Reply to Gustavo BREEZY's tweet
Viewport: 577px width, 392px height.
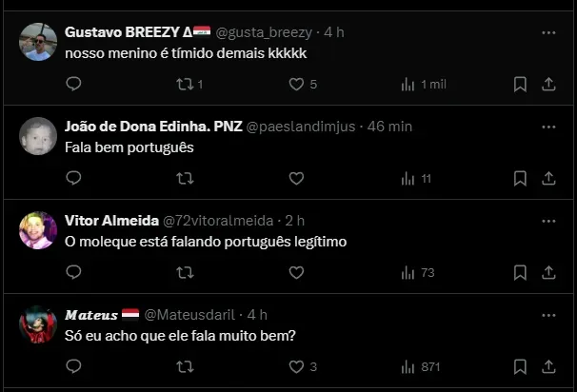point(73,85)
